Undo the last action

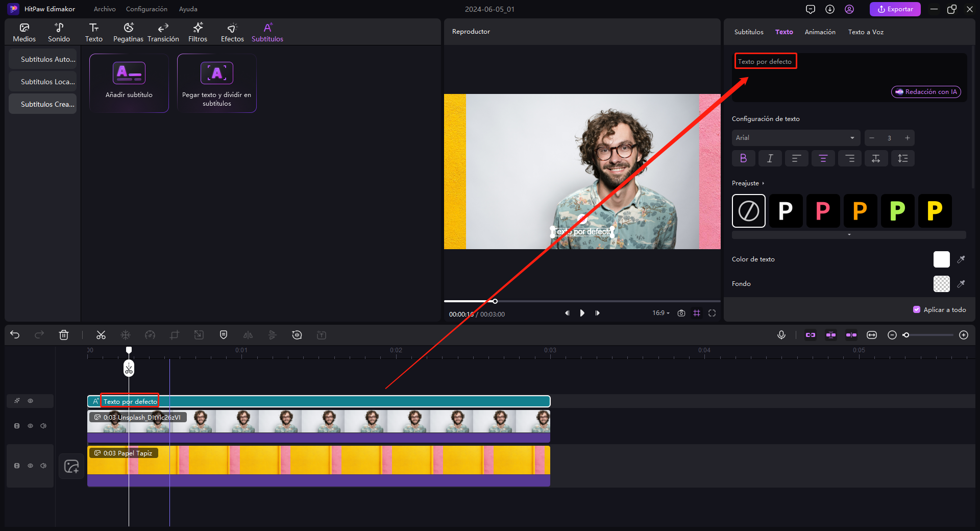pos(15,335)
